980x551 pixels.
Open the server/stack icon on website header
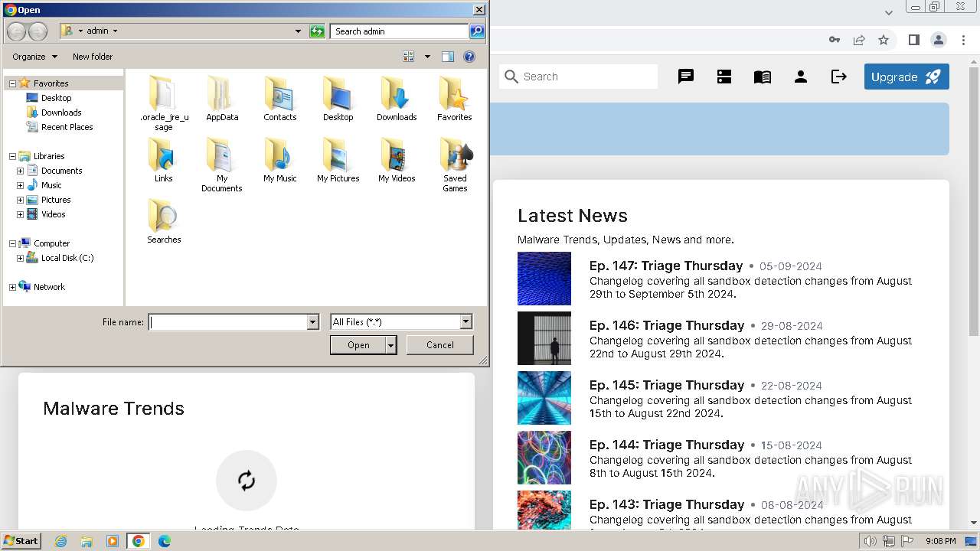[724, 77]
